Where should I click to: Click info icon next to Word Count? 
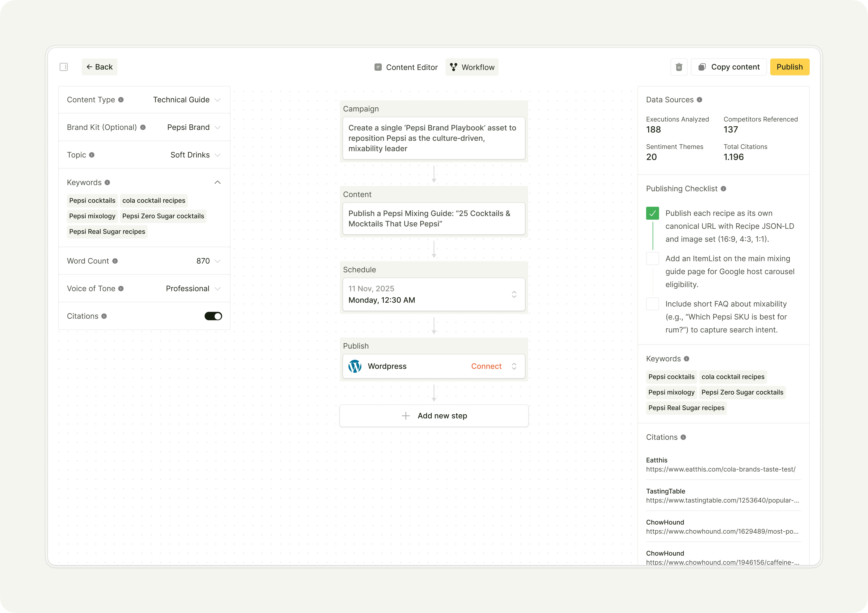tap(115, 261)
